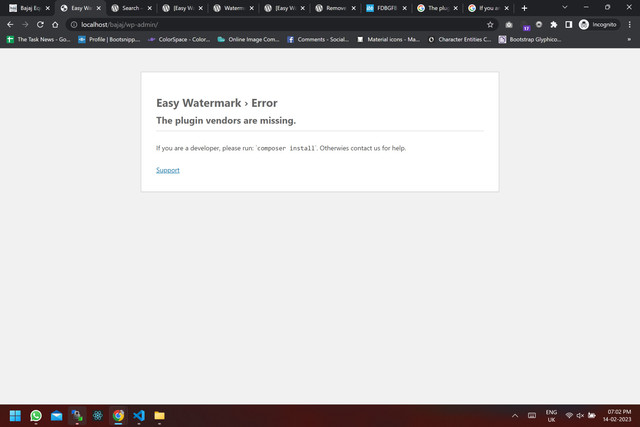
Task: View site information icon in address bar
Action: (74, 24)
